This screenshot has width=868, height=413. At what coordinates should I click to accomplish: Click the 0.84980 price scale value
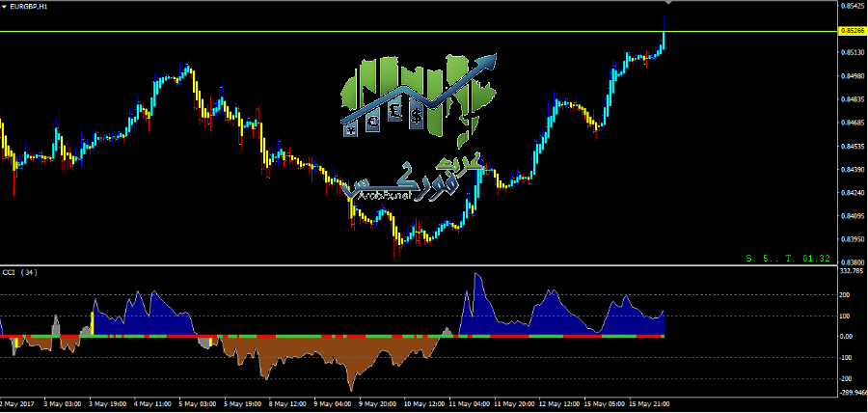(x=854, y=76)
